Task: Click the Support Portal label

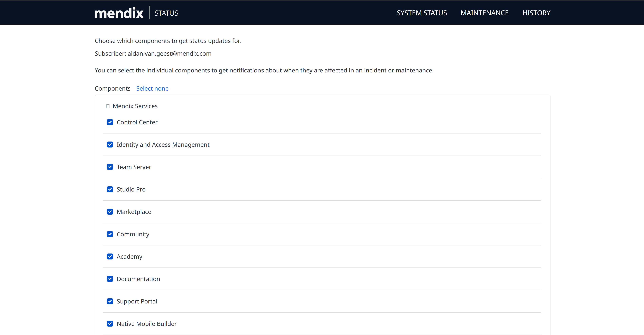Action: coord(137,301)
